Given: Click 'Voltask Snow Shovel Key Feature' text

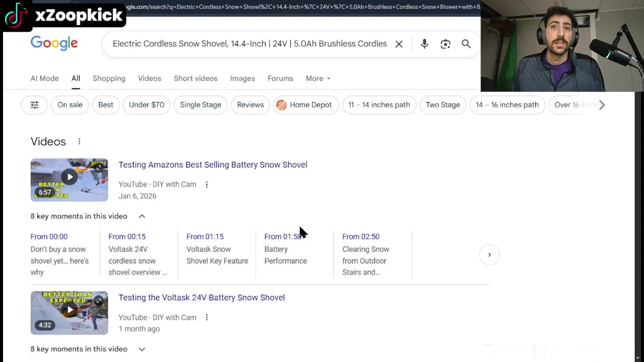Looking at the screenshot, I should click(x=217, y=255).
